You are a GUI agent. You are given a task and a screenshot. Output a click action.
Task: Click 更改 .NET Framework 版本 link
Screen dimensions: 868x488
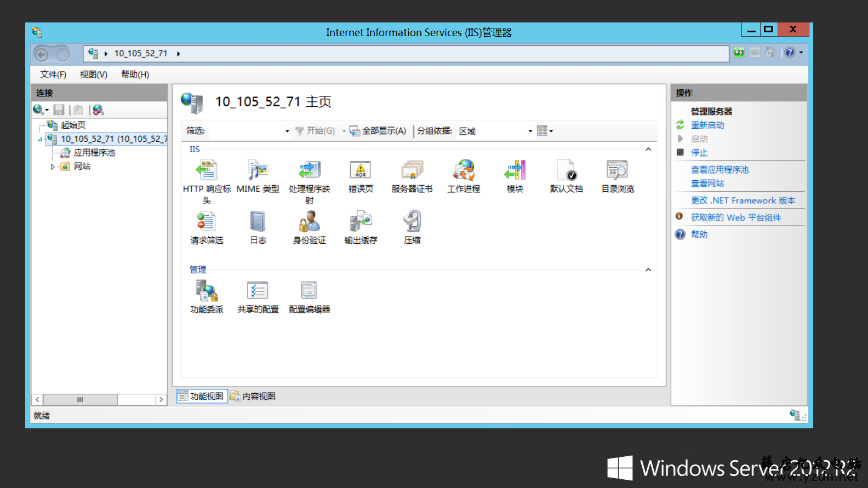coord(743,200)
